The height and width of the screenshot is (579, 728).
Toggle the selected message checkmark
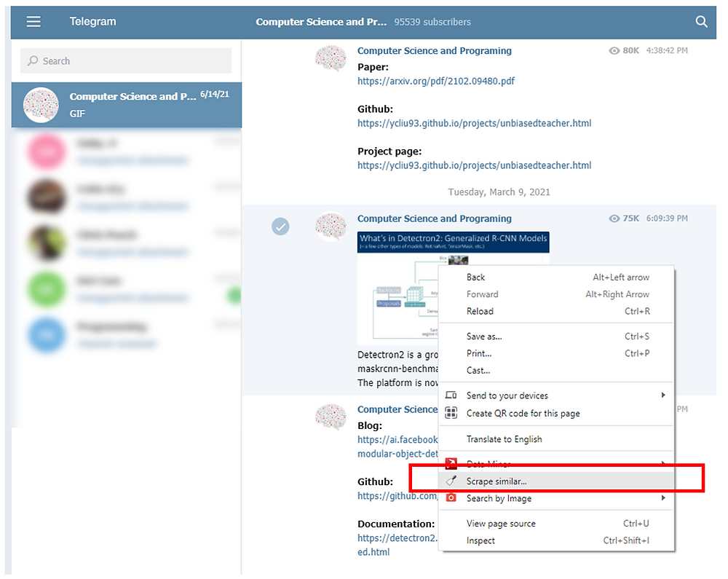280,227
